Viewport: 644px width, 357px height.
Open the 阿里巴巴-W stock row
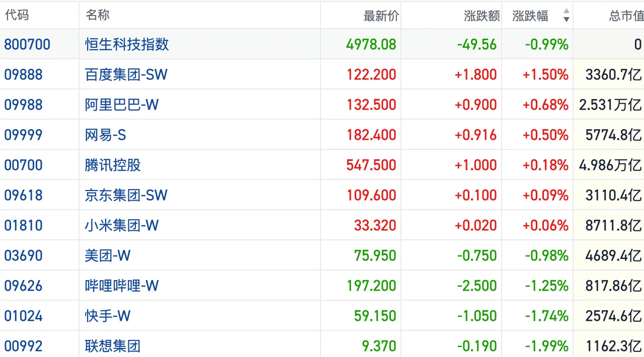[x=122, y=105]
